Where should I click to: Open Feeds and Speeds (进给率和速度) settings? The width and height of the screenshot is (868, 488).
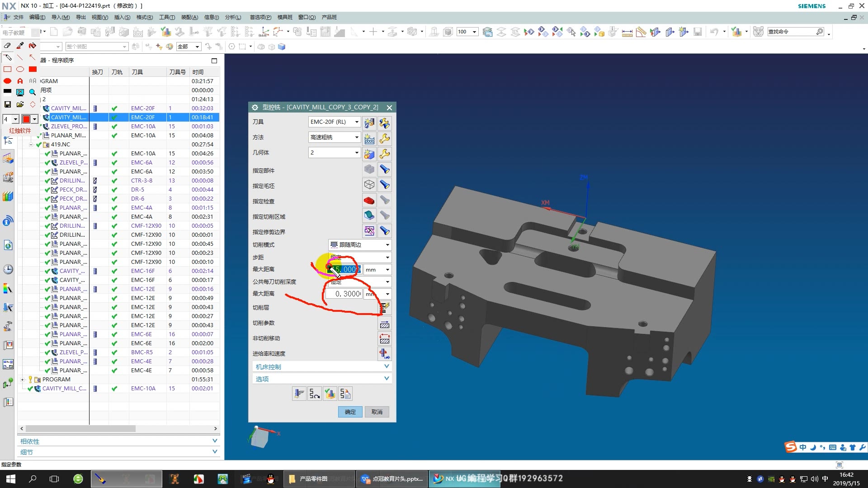(384, 354)
